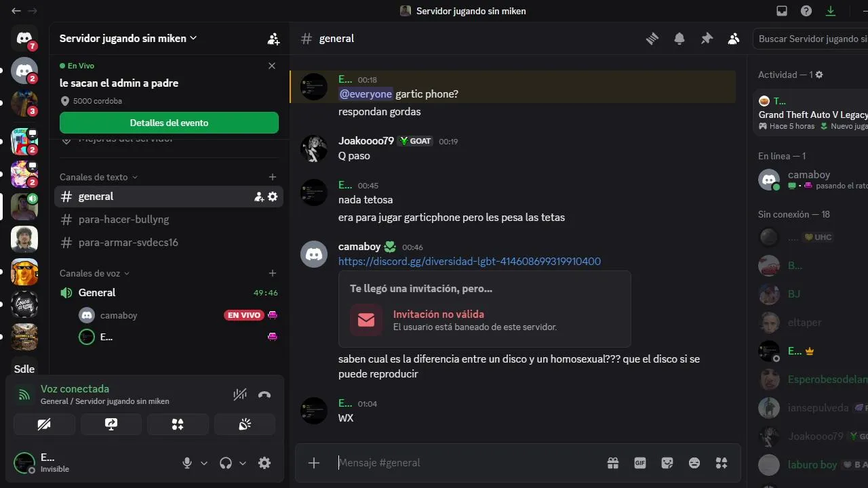This screenshot has width=868, height=488.
Task: Open activity settings gear next to Actividad
Action: coord(819,75)
